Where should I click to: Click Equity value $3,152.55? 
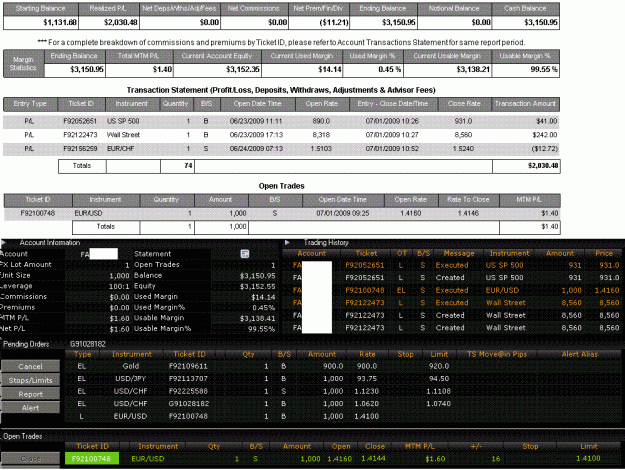[257, 286]
